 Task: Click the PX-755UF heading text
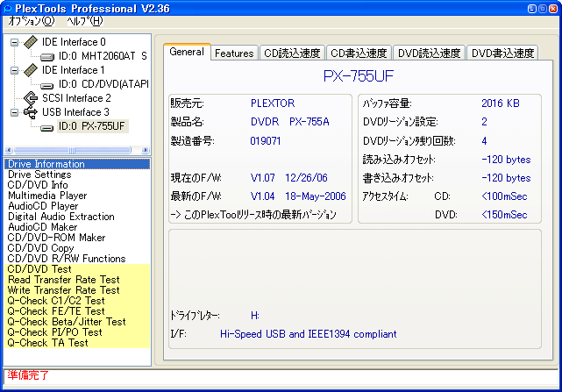click(358, 76)
